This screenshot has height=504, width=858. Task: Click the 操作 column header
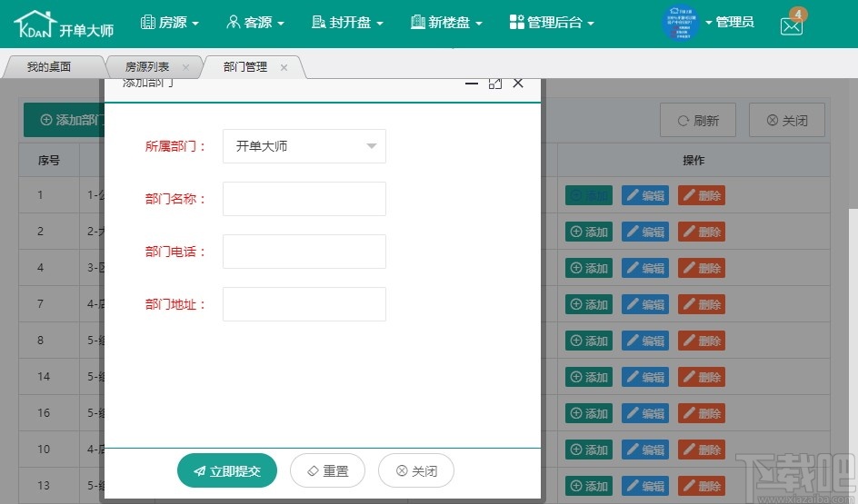coord(693,160)
